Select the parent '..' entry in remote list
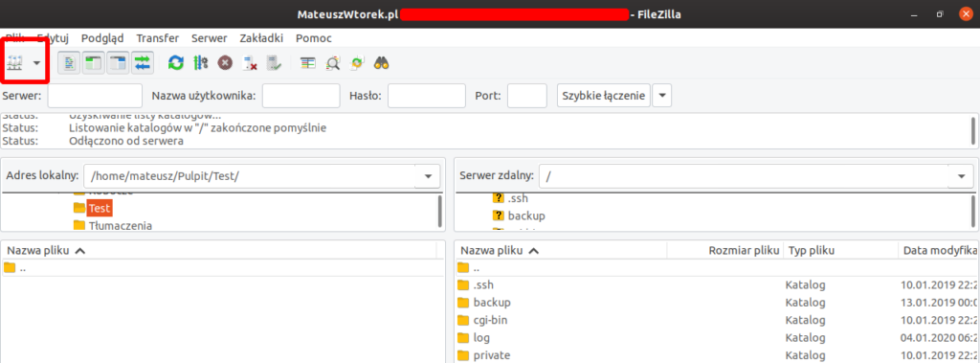Screen dimensions: 980x363 [x=717, y=268]
